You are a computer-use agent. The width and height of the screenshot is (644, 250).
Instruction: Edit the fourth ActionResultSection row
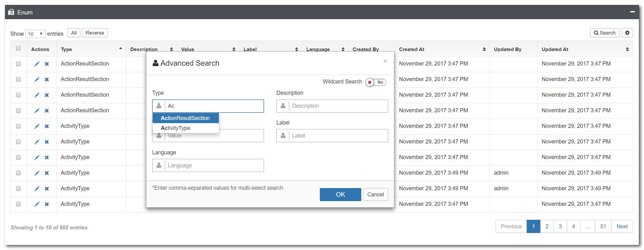(37, 111)
